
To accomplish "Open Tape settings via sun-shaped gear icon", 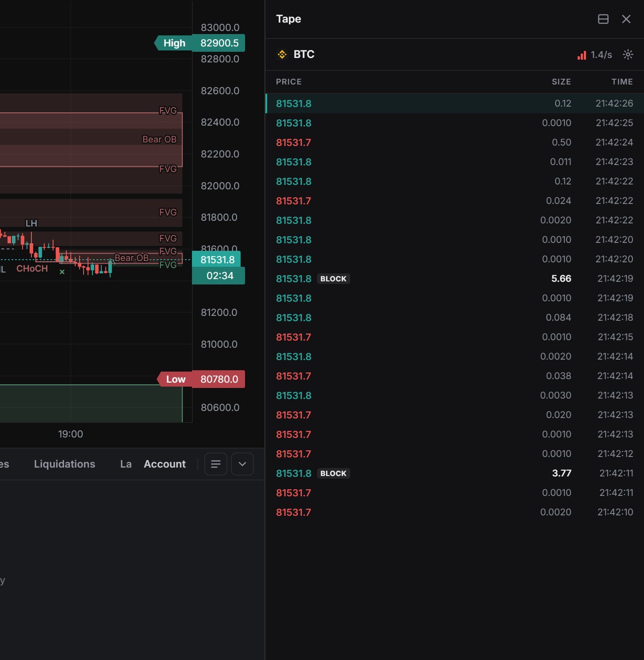I will [628, 54].
